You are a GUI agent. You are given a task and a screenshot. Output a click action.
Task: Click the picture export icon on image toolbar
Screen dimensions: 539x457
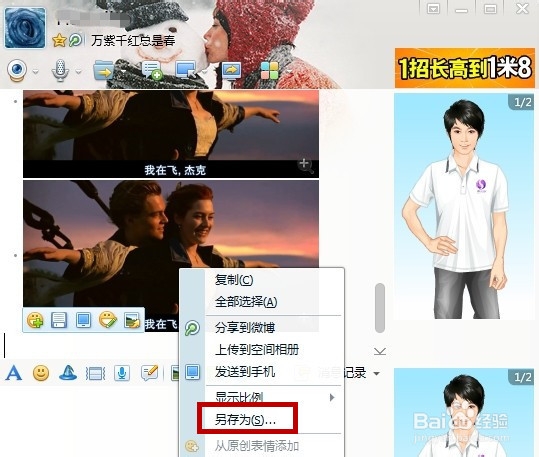point(132,320)
